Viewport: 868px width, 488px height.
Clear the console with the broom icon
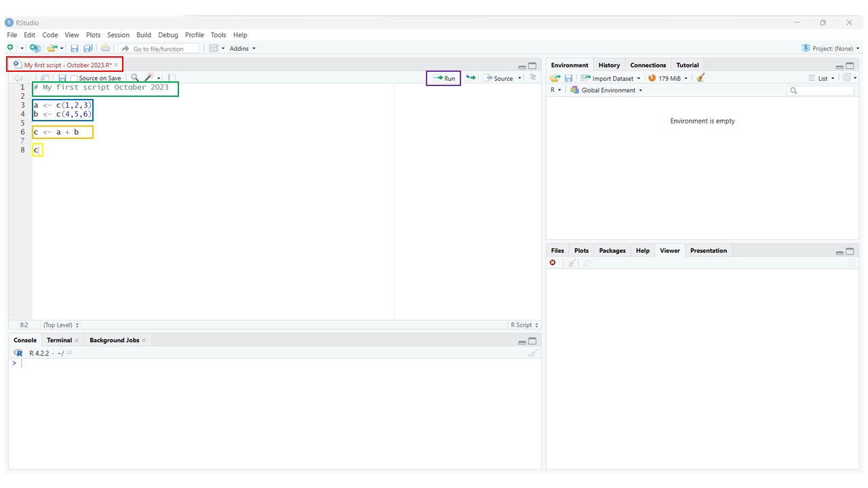click(533, 352)
